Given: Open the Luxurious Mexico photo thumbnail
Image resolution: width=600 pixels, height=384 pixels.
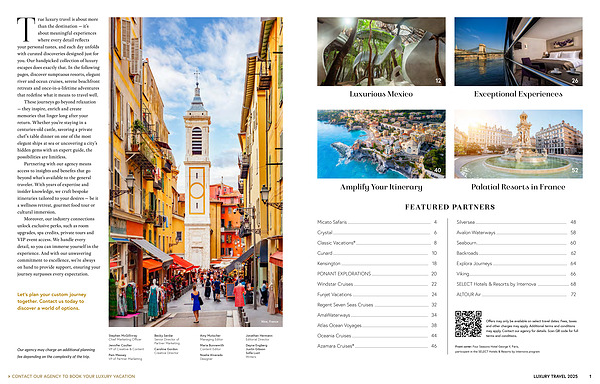Looking at the screenshot, I should tap(381, 51).
